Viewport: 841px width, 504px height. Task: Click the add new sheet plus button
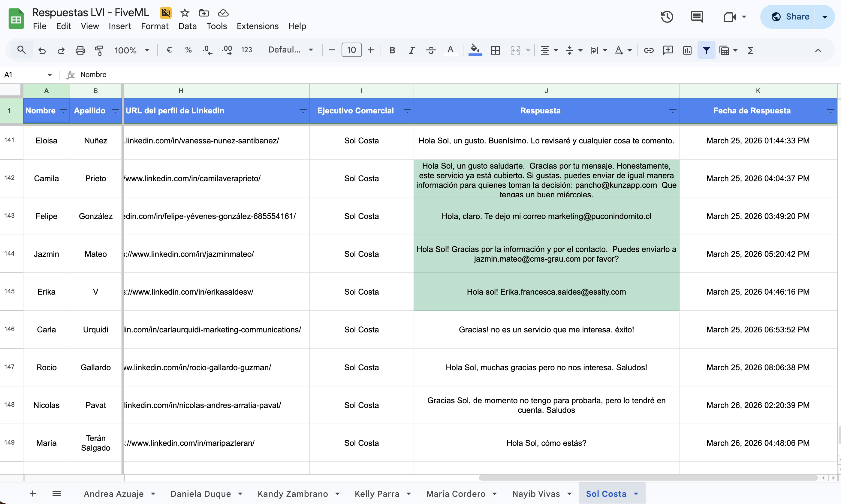pos(33,493)
